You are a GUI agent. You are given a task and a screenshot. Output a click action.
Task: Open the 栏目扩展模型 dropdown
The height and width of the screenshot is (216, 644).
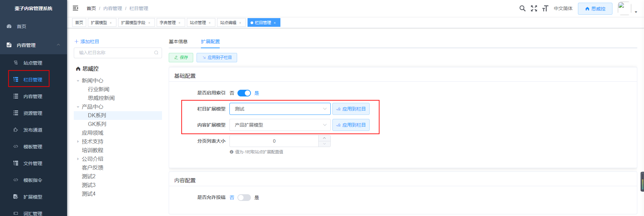point(280,109)
